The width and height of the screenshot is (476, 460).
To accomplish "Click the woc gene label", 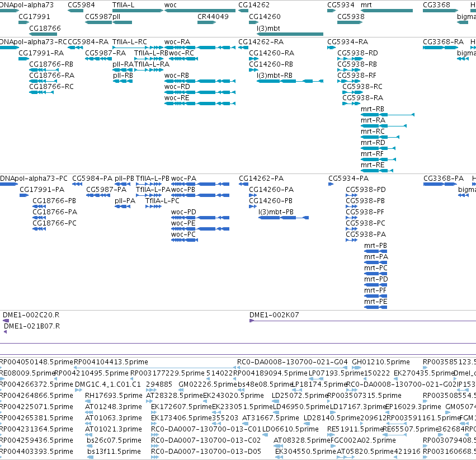I will (170, 5).
